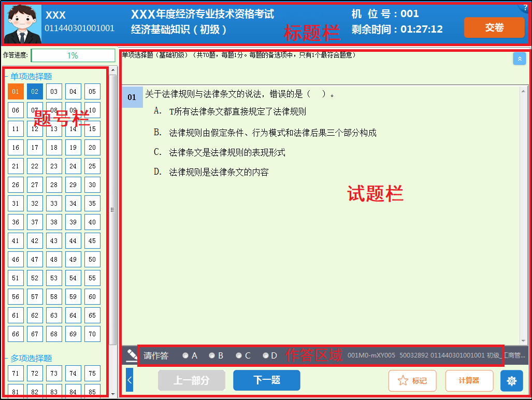Viewport: 532px width, 400px height.
Task: Click the pencil answer icon
Action: pos(132,355)
